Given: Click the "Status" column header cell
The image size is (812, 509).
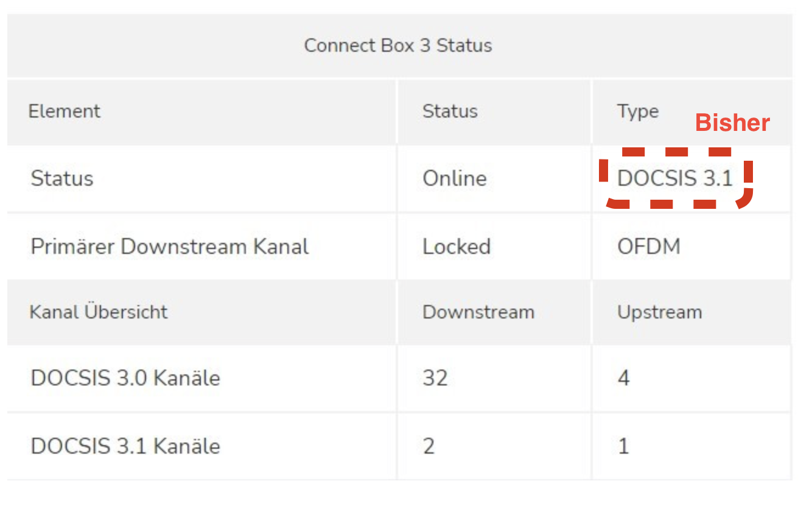Looking at the screenshot, I should click(x=450, y=111).
